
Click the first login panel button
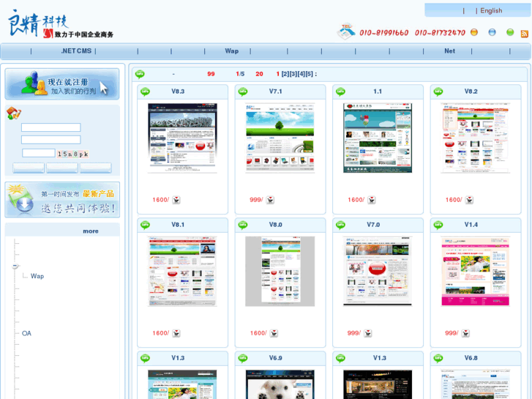tap(29, 168)
